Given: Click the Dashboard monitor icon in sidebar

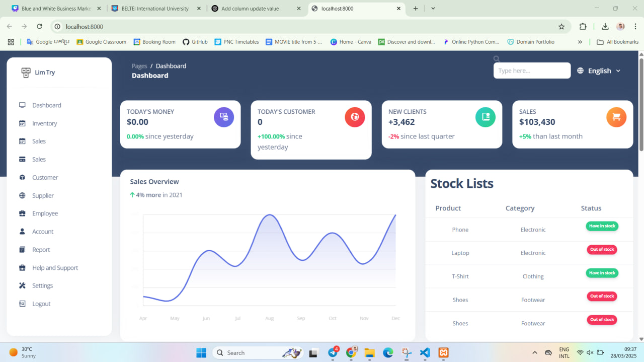Looking at the screenshot, I should click(x=22, y=105).
